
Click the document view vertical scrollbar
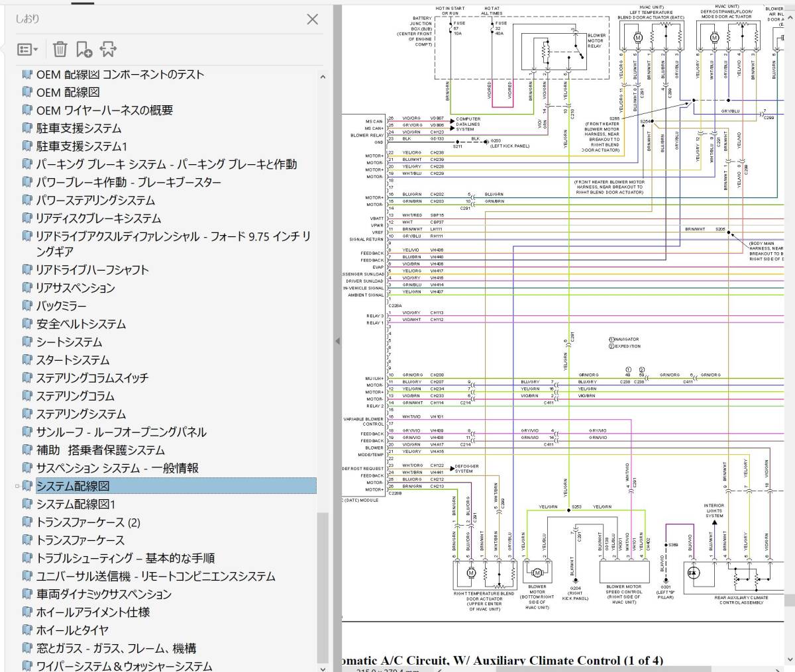(x=790, y=600)
